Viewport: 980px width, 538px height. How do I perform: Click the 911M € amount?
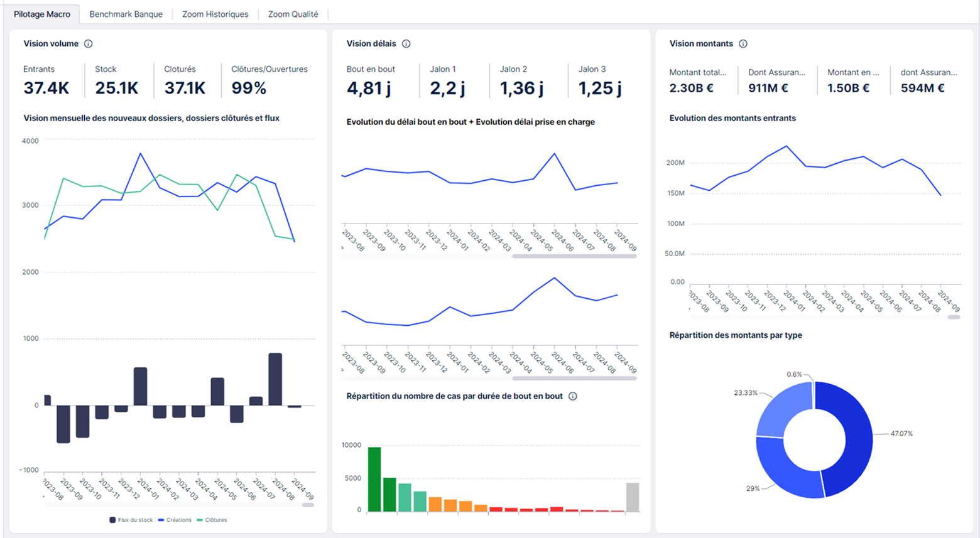[x=768, y=89]
